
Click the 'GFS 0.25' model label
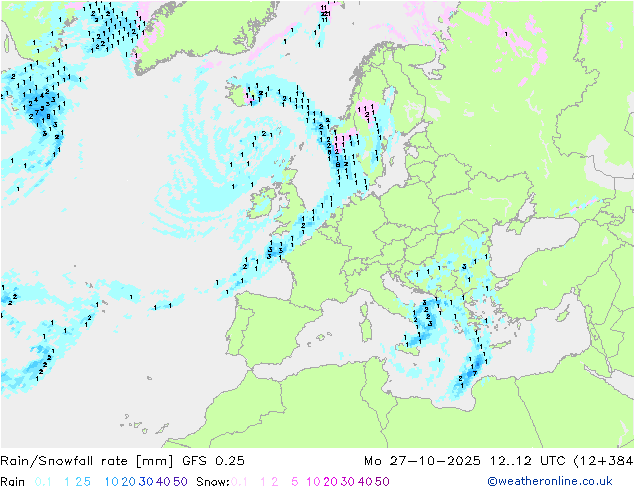213,461
